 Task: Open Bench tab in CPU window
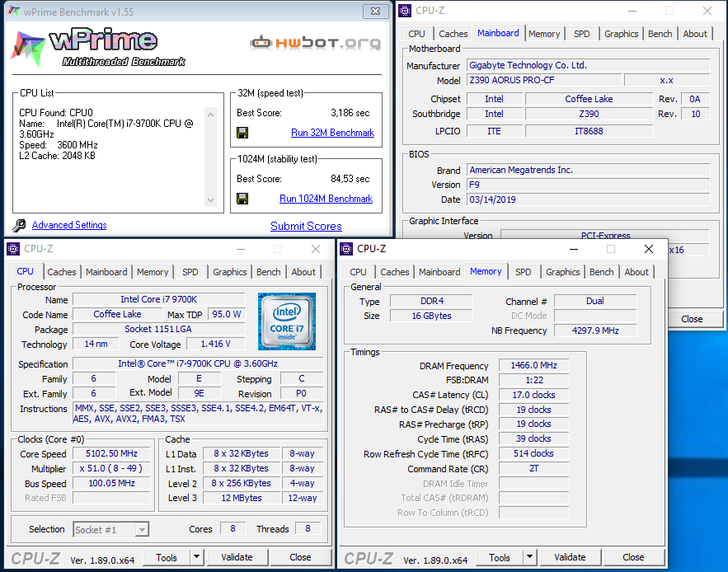point(268,272)
